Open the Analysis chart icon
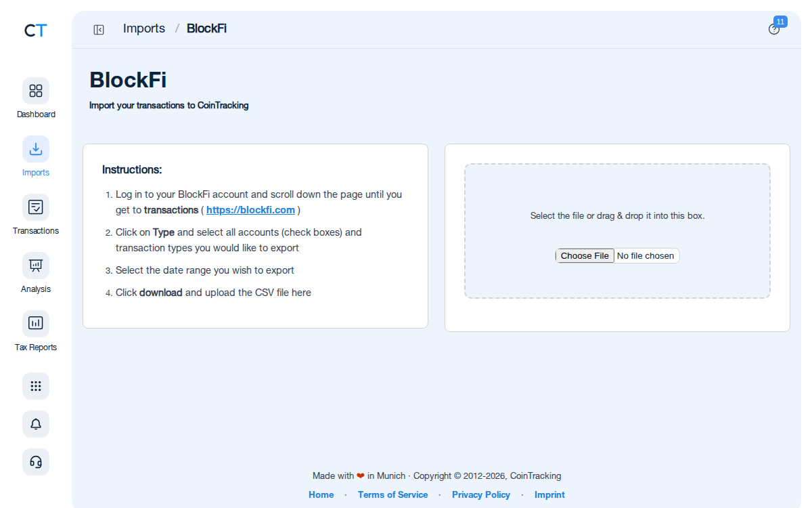 36,266
